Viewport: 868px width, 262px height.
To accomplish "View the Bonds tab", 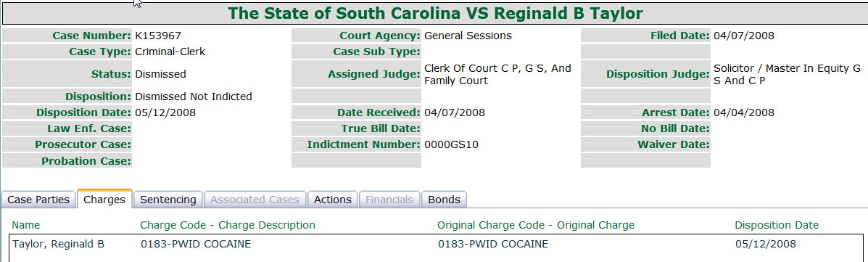I will coord(444,200).
